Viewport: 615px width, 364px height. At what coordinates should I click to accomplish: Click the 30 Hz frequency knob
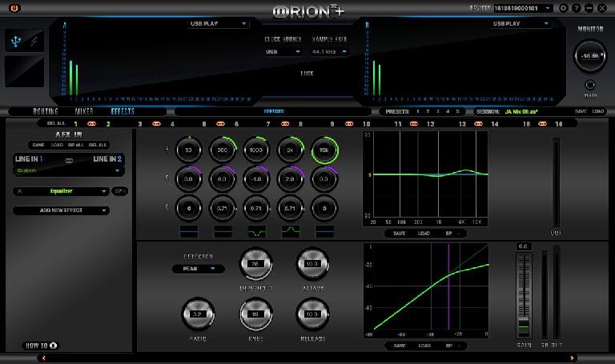pos(189,150)
